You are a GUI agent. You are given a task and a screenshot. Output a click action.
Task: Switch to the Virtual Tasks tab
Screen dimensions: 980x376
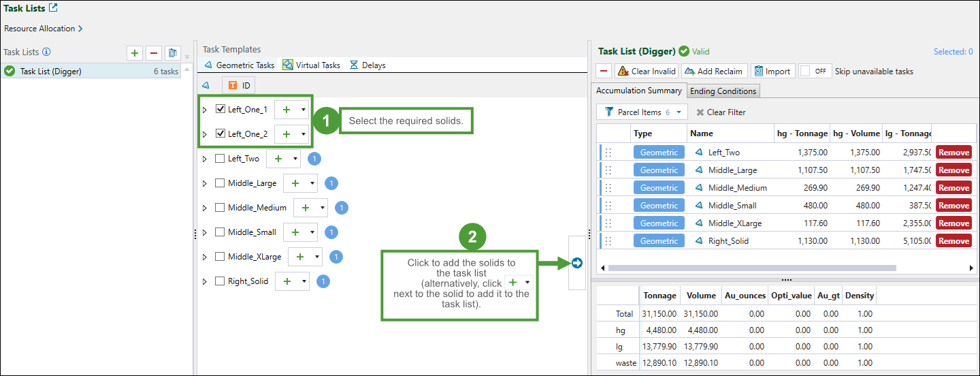tap(311, 65)
